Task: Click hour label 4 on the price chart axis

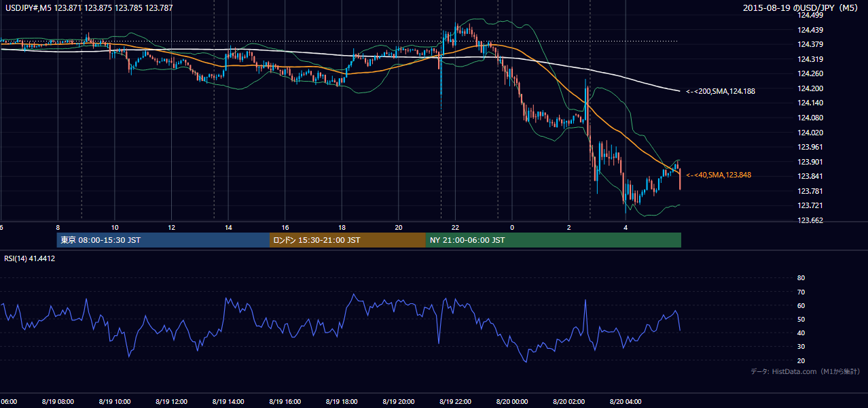Action: tap(626, 227)
